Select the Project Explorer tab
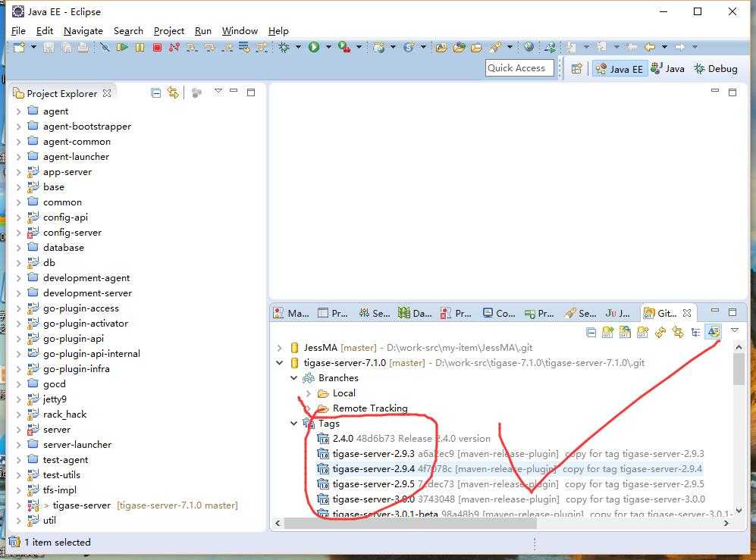 coord(61,93)
